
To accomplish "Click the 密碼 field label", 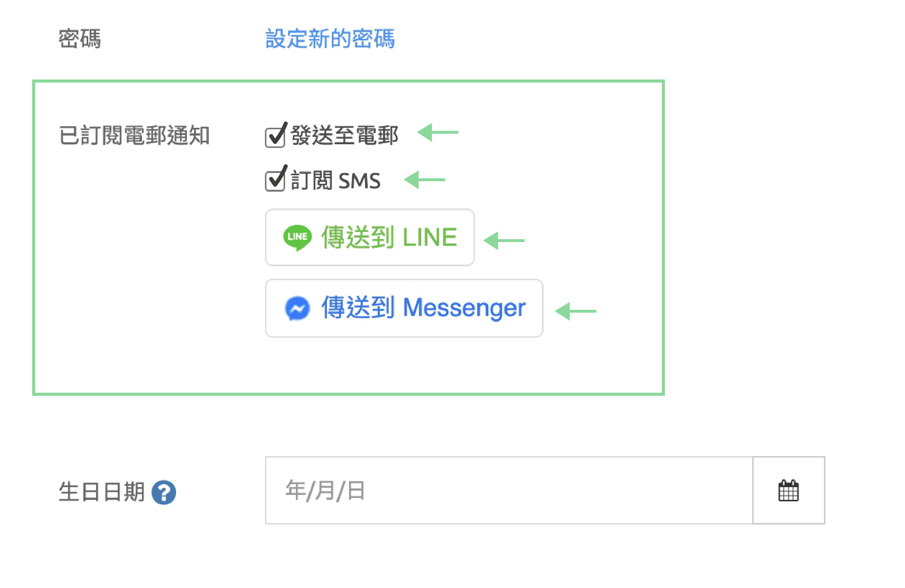I will 80,39.
